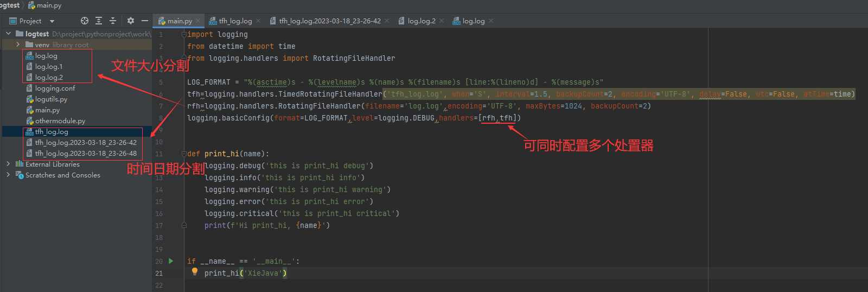Open the Project view dropdown
The image size is (868, 292).
[x=52, y=21]
